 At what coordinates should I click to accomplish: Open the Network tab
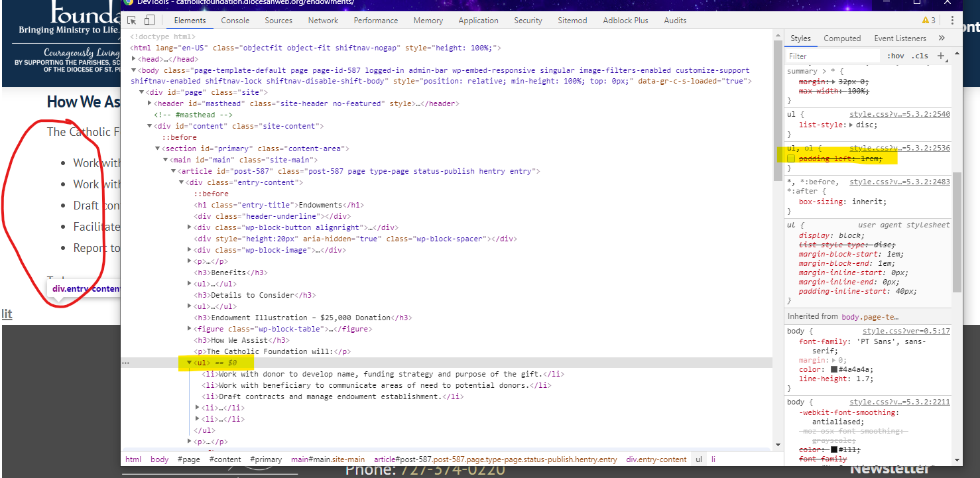tap(323, 21)
